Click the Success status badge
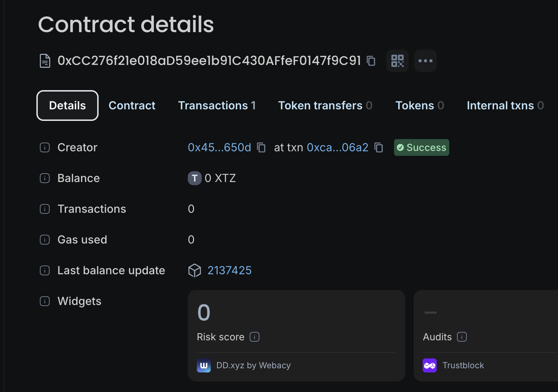This screenshot has height=392, width=558. click(421, 147)
